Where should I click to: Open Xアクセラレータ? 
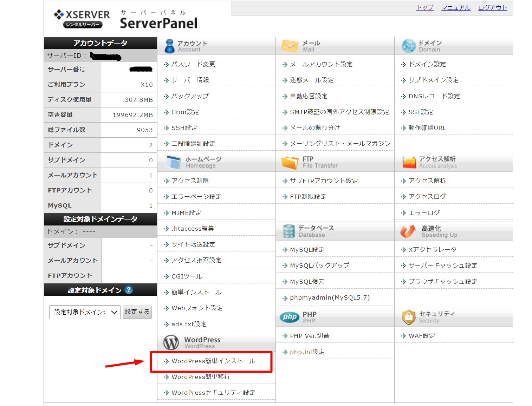click(433, 250)
